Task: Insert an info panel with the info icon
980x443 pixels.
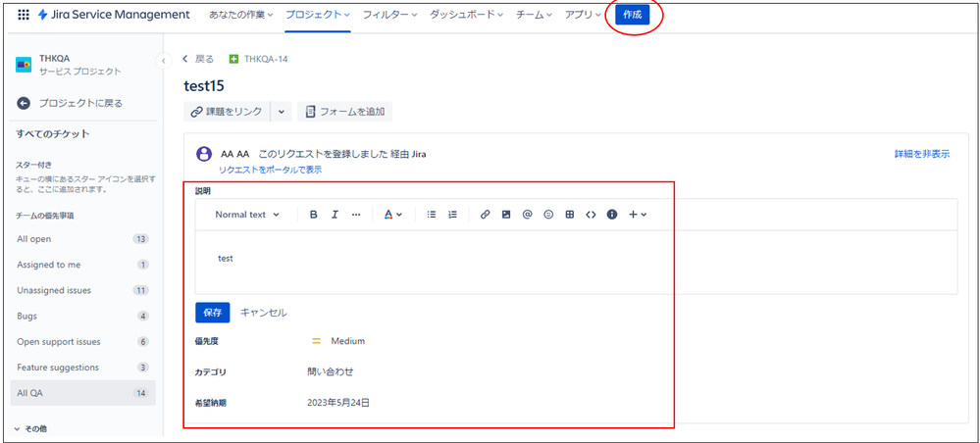Action: point(612,215)
